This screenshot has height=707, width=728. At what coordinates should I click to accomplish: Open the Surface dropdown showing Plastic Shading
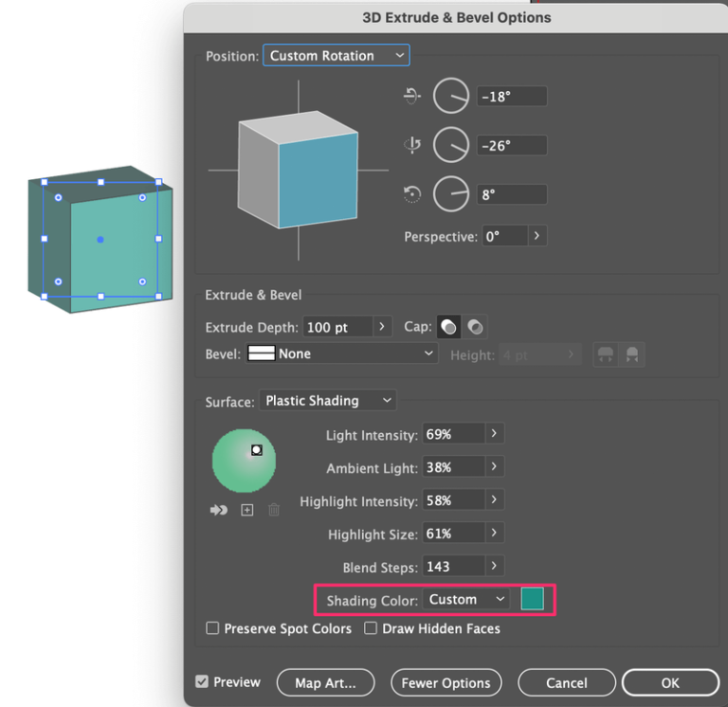328,400
